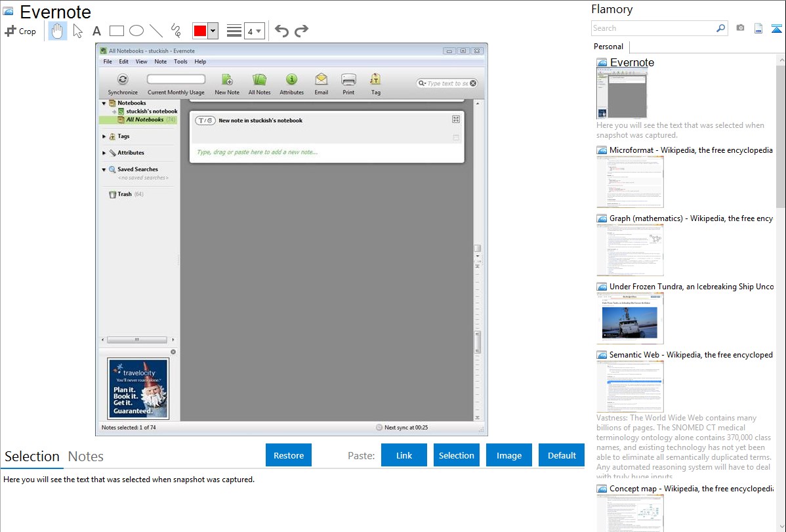Activate the hand pan tool
Screen dimensions: 786x532
point(58,31)
